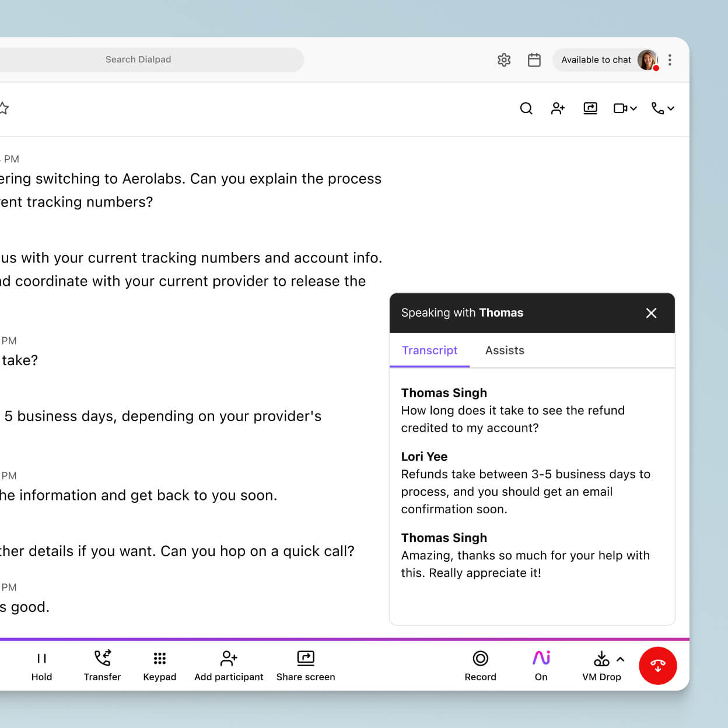
Task: Start recording the call
Action: tap(480, 658)
